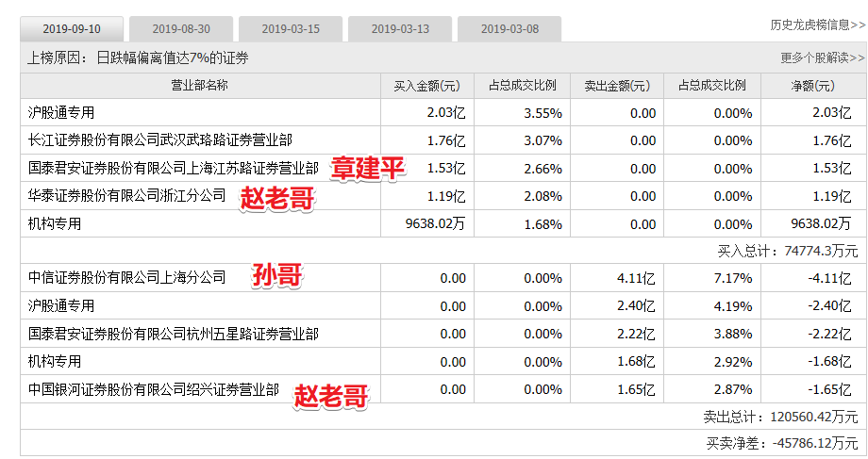868x459 pixels.
Task: Click the 净额(元) column header
Action: 812,86
